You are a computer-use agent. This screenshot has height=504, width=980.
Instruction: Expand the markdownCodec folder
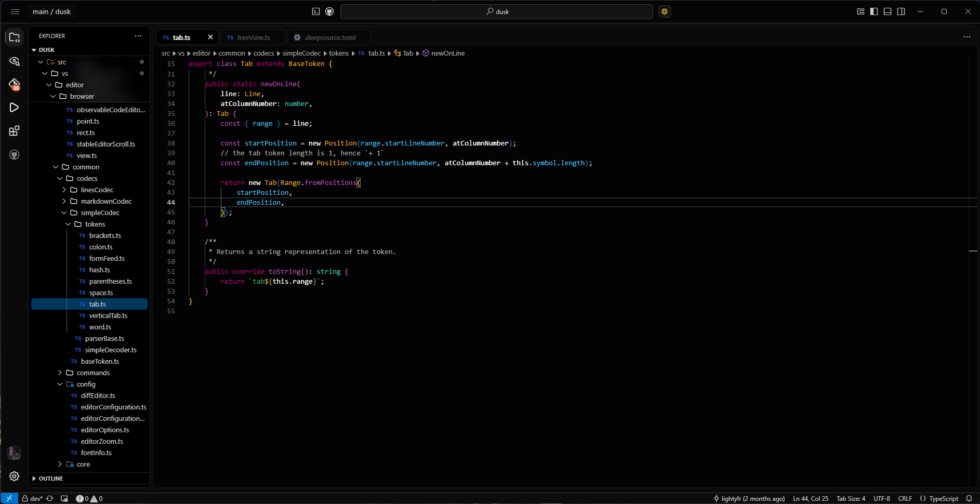[89, 201]
